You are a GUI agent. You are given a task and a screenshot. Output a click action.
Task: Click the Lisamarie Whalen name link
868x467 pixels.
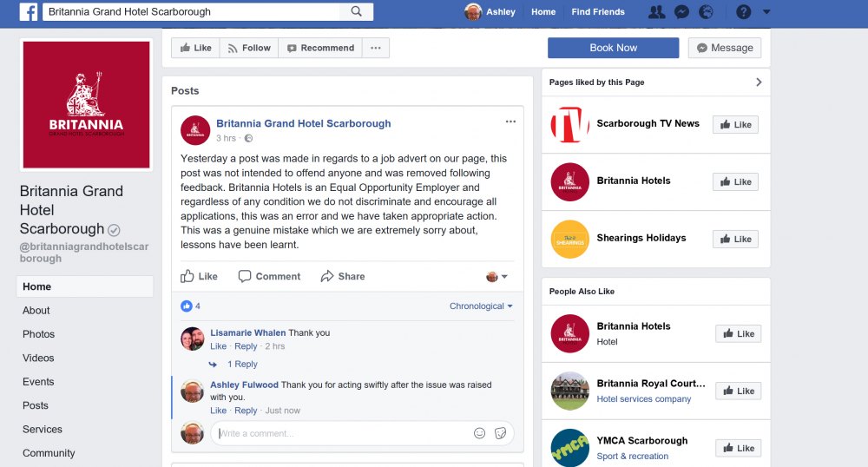pyautogui.click(x=248, y=332)
